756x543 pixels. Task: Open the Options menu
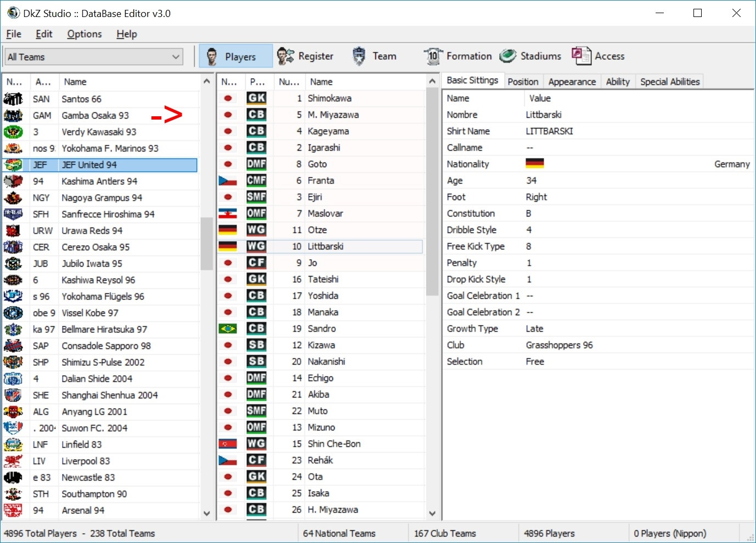(x=84, y=34)
